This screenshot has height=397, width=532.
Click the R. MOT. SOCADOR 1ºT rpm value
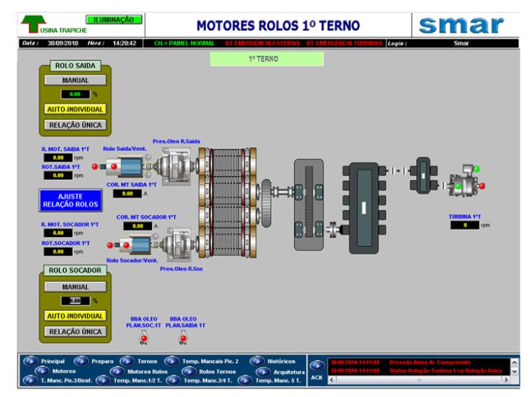click(58, 233)
